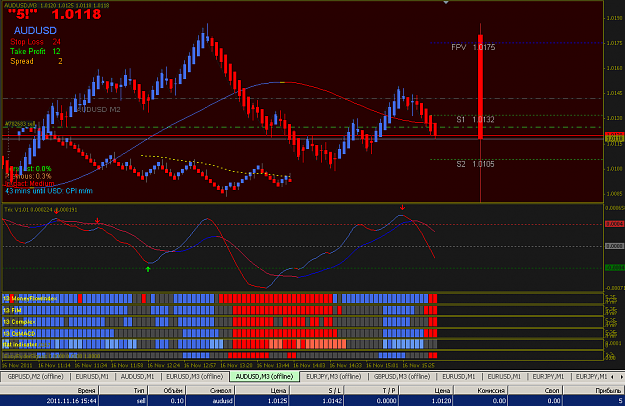Screen dimensions: 625x406
Task: Open the AUDUSD,M1 chart tab
Action: [x=137, y=376]
